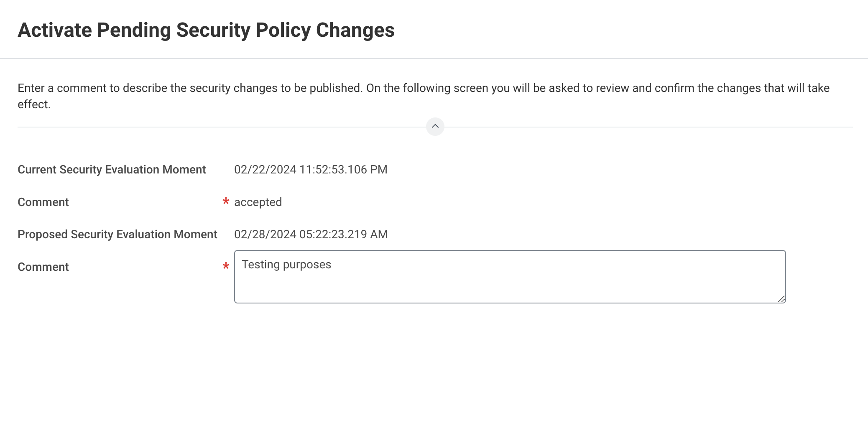The height and width of the screenshot is (423, 868).
Task: Click the 'accepted' comment value
Action: (x=258, y=202)
